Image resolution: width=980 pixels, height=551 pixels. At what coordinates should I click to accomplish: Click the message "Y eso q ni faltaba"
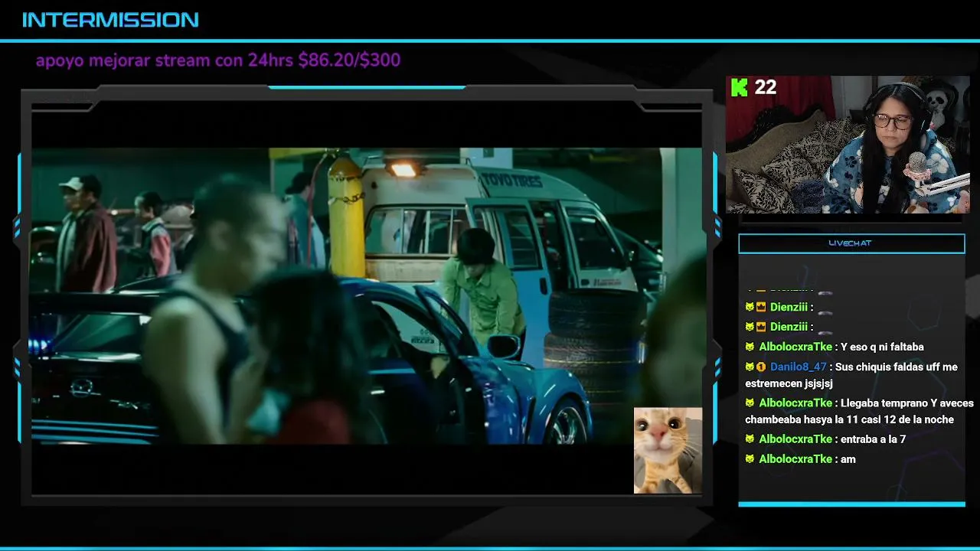[x=882, y=347]
